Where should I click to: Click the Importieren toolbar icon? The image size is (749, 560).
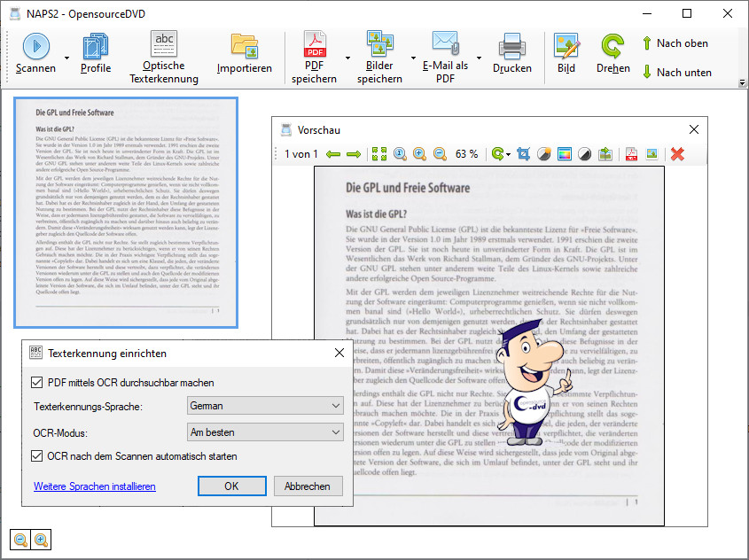click(244, 54)
